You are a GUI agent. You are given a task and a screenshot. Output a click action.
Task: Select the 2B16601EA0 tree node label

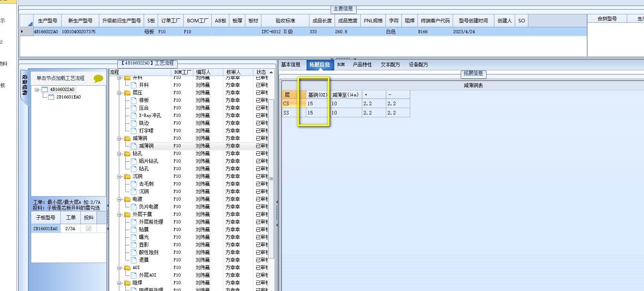tap(68, 97)
